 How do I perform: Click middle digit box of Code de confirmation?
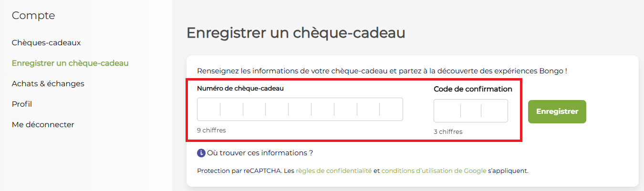[x=471, y=111]
